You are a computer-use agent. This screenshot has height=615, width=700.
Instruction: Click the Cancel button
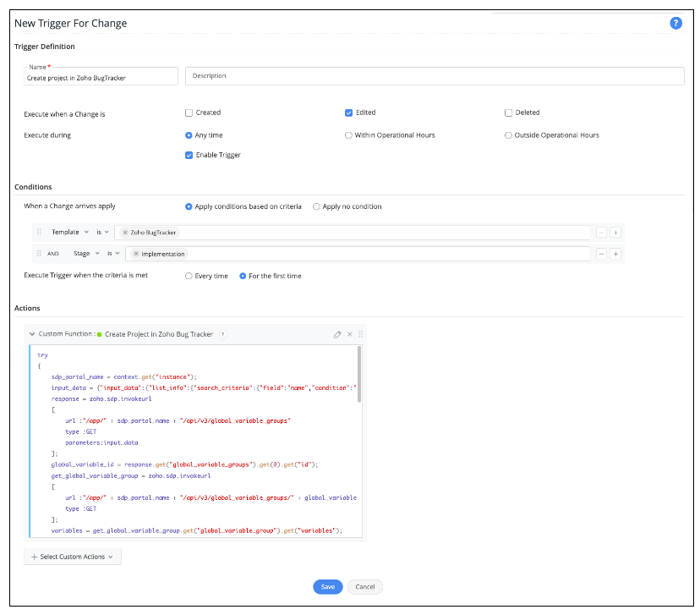[x=365, y=587]
